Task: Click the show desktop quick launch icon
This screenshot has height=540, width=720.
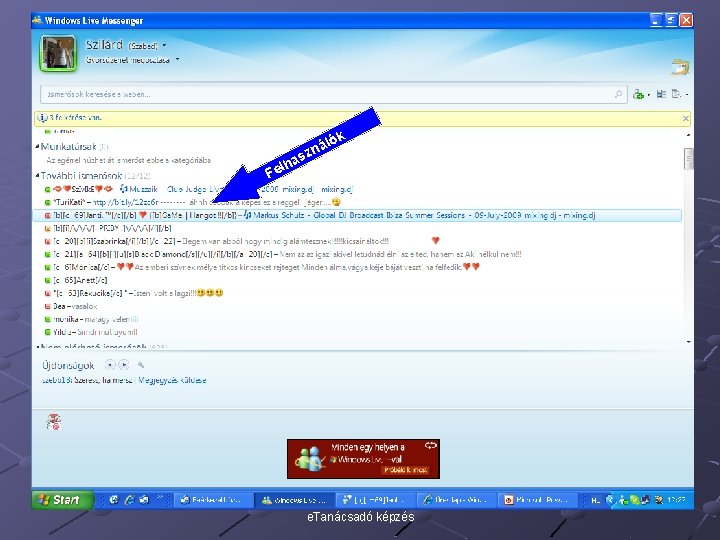Action: click(x=144, y=500)
